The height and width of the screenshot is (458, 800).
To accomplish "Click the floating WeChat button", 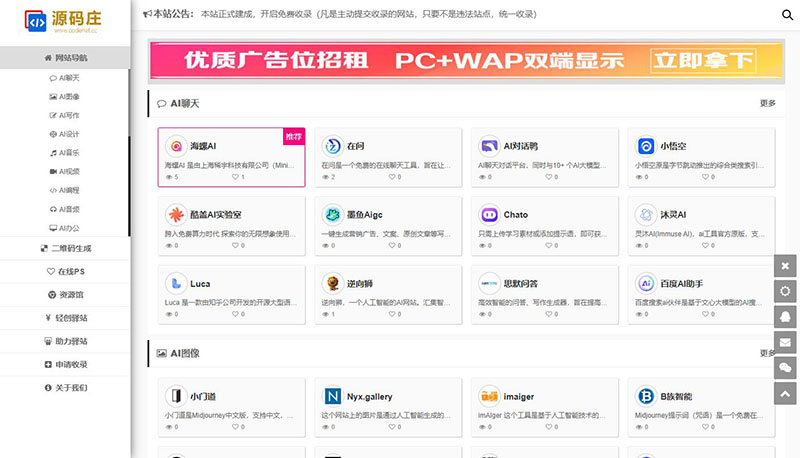I will [785, 368].
